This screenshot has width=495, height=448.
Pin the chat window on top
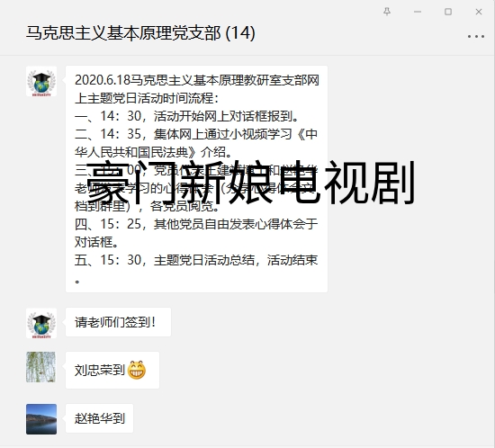point(387,12)
